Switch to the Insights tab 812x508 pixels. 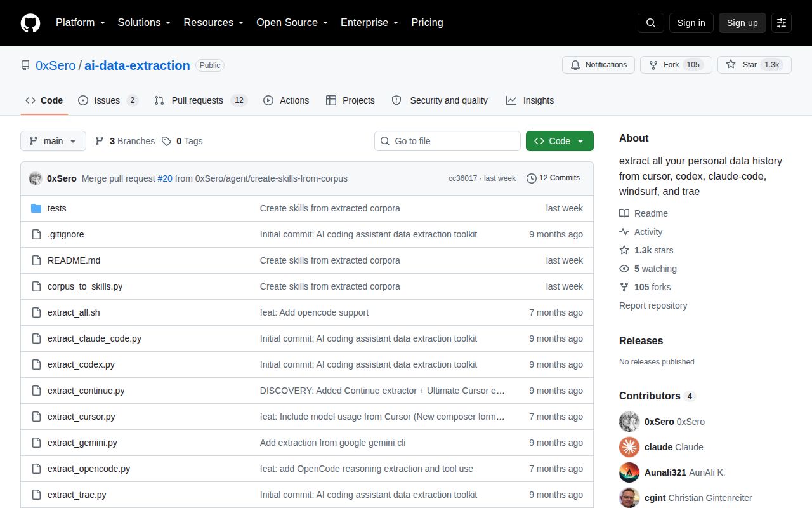tap(530, 100)
